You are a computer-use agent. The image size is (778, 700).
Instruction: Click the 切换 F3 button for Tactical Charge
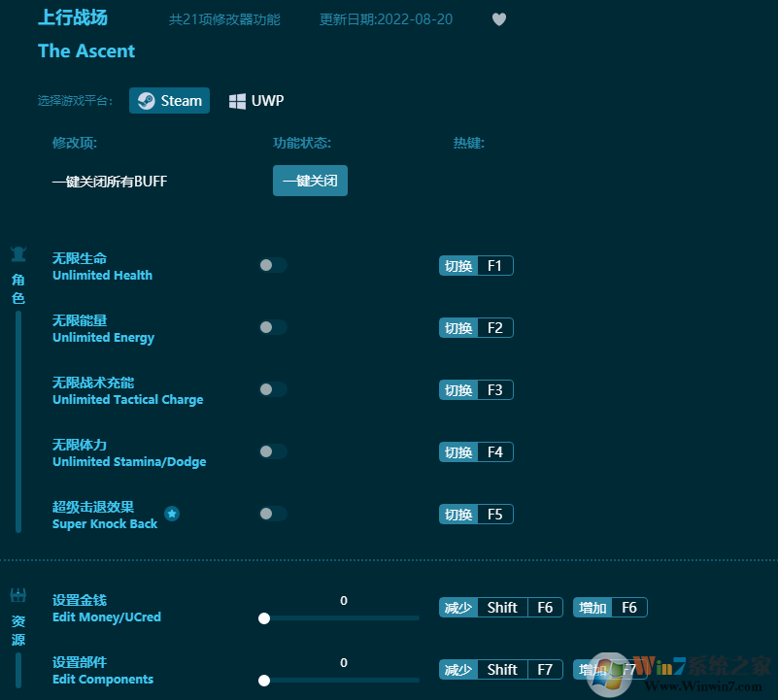coord(476,389)
